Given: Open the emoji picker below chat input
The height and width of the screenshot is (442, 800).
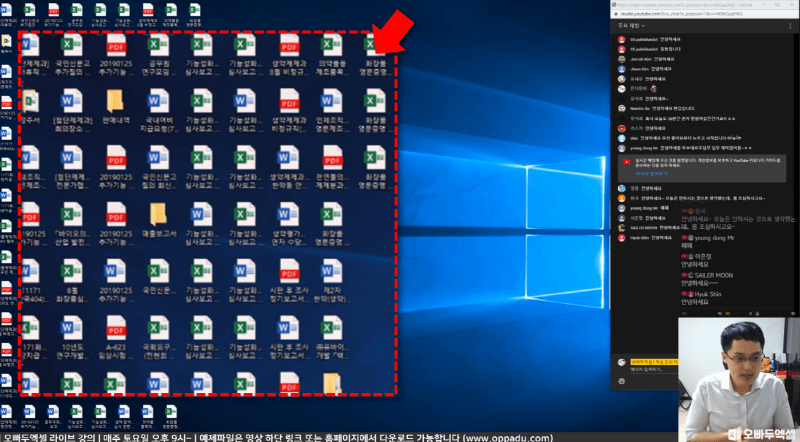Looking at the screenshot, I should [x=621, y=382].
